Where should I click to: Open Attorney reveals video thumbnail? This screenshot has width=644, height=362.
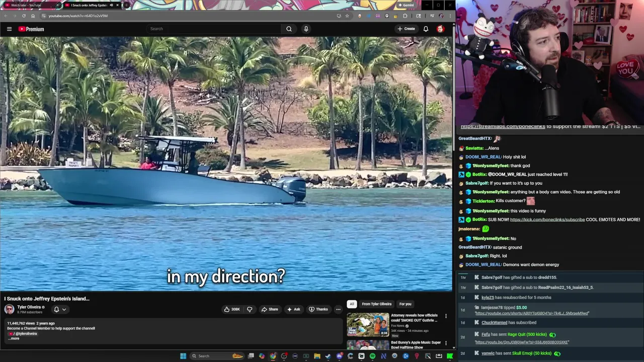click(368, 325)
